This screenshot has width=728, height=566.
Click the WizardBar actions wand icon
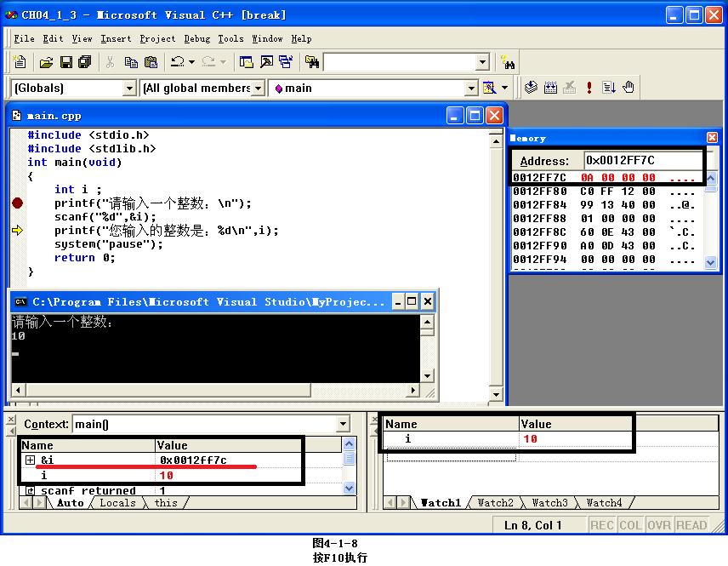click(489, 88)
